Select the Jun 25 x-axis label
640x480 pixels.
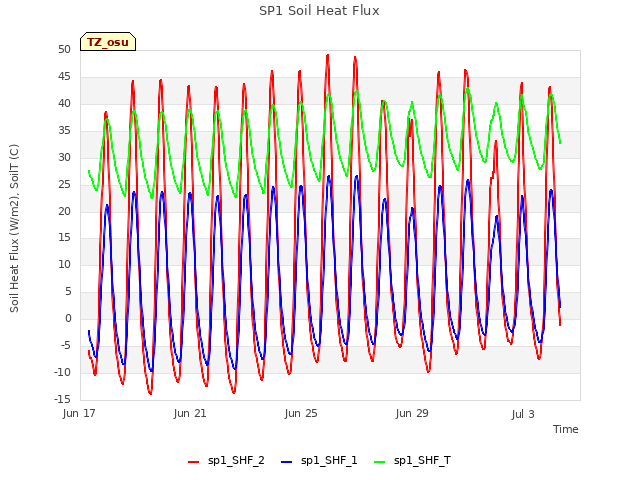(x=301, y=413)
